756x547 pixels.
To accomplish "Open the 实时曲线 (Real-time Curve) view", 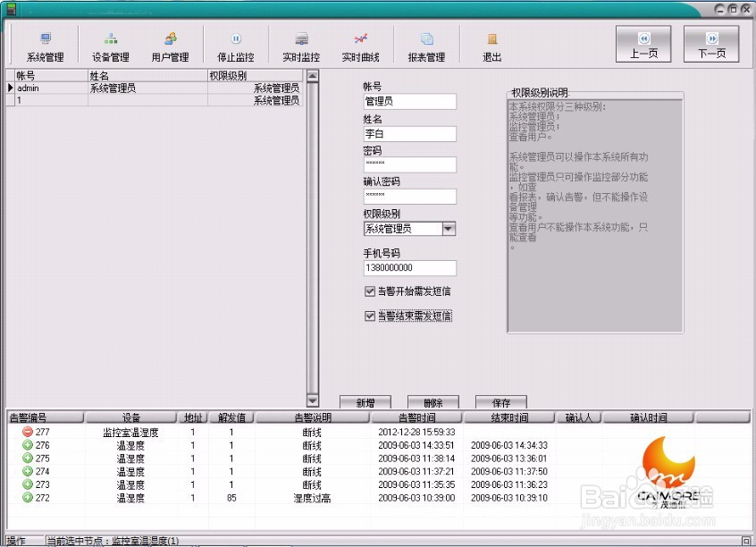I will coord(360,45).
